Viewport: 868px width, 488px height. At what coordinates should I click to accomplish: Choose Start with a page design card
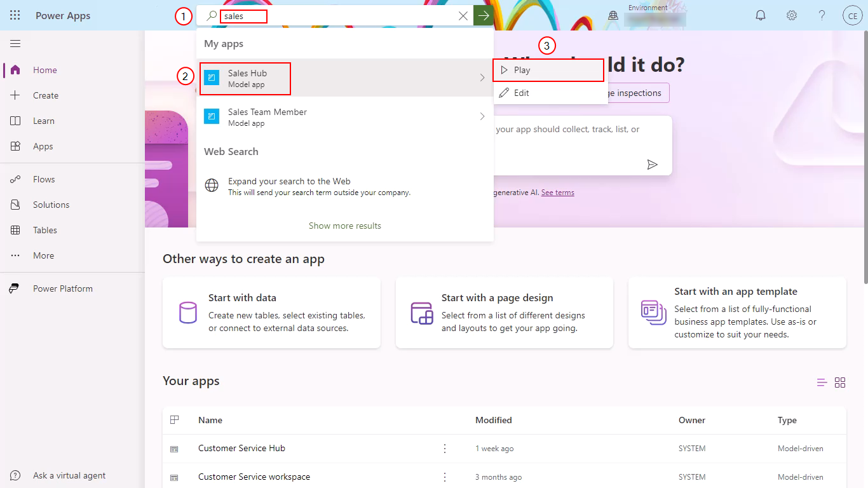(x=505, y=313)
